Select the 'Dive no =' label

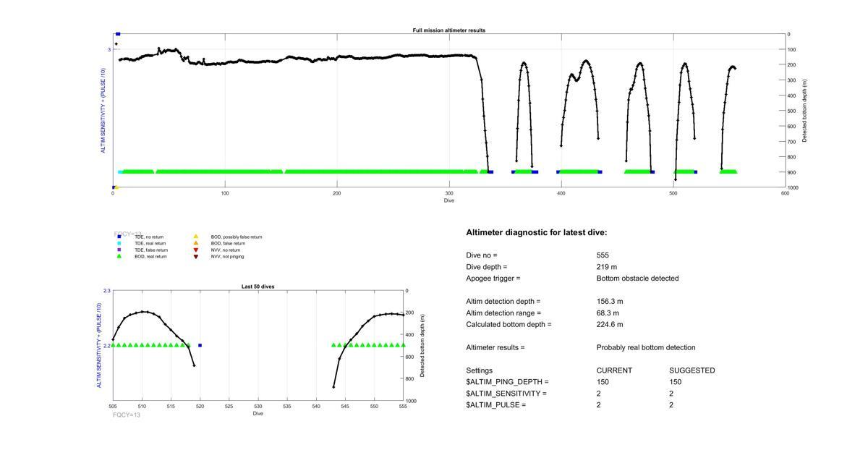(482, 255)
